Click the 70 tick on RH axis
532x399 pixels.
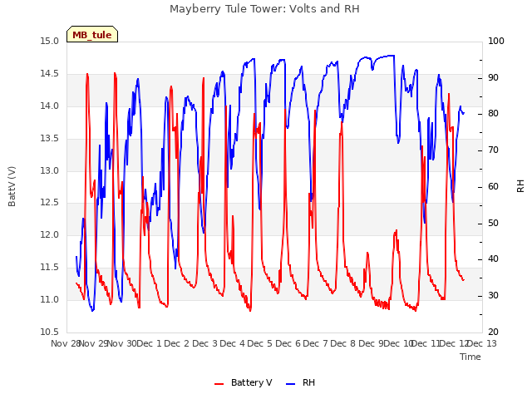tap(493, 150)
